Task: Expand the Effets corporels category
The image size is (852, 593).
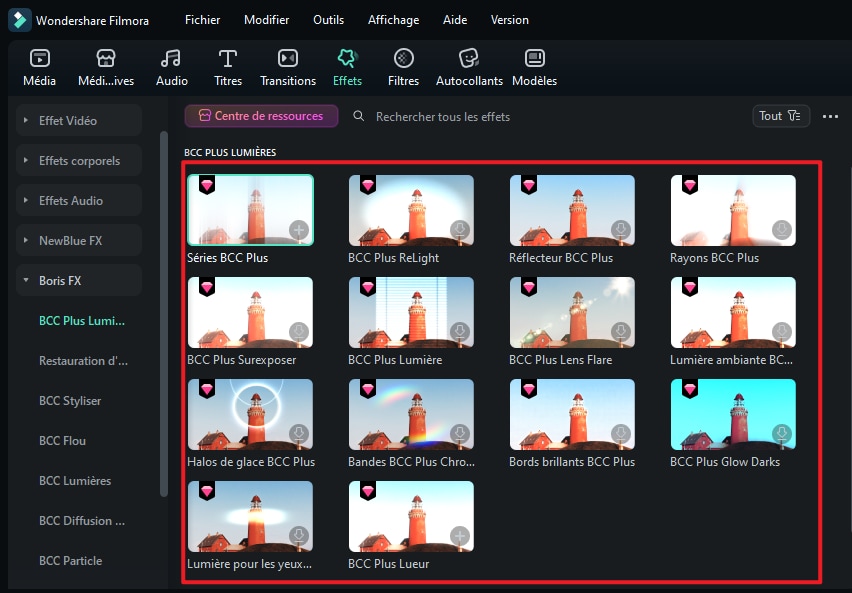Action: (79, 160)
